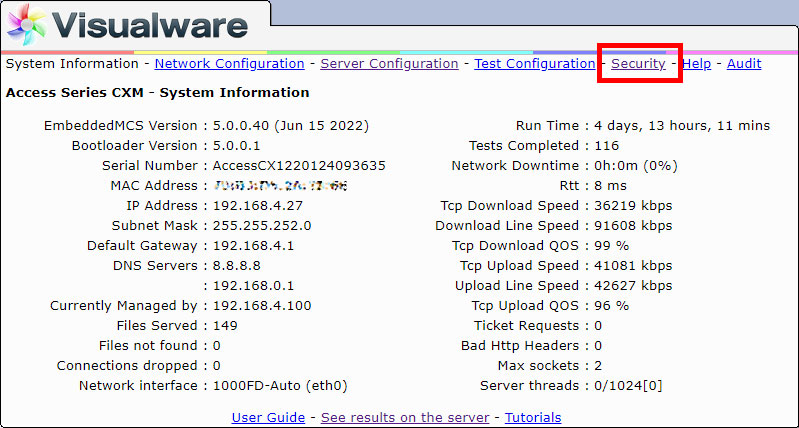The image size is (799, 428).
Task: Click the Connections dropped label
Action: pos(127,366)
